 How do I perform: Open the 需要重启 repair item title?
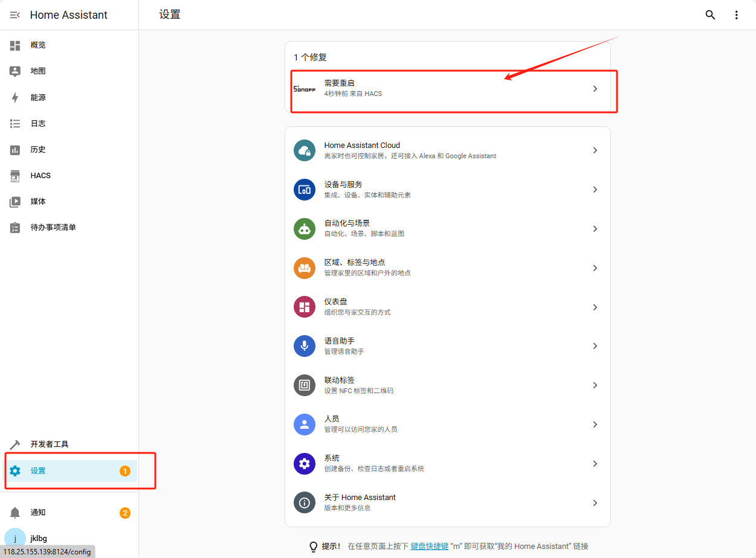(339, 83)
